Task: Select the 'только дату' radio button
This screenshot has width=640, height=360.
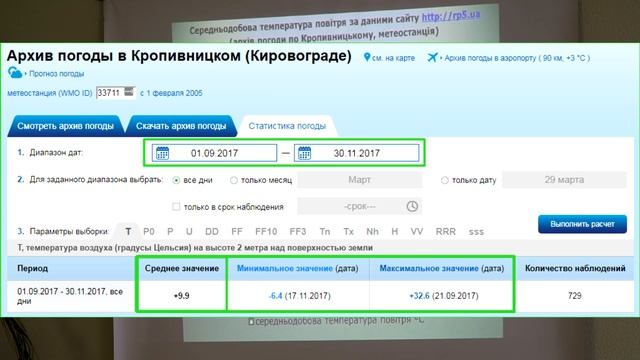Action: [x=444, y=180]
